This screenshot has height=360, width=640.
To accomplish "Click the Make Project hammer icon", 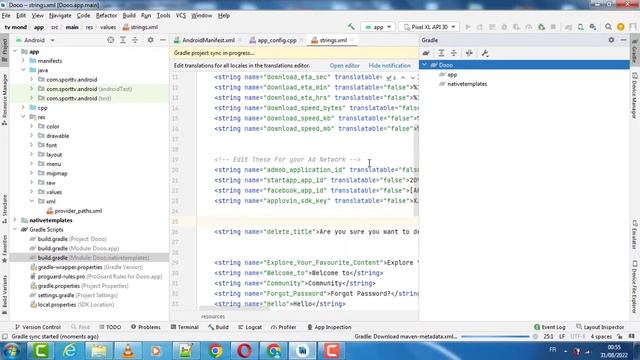I will click(x=351, y=27).
